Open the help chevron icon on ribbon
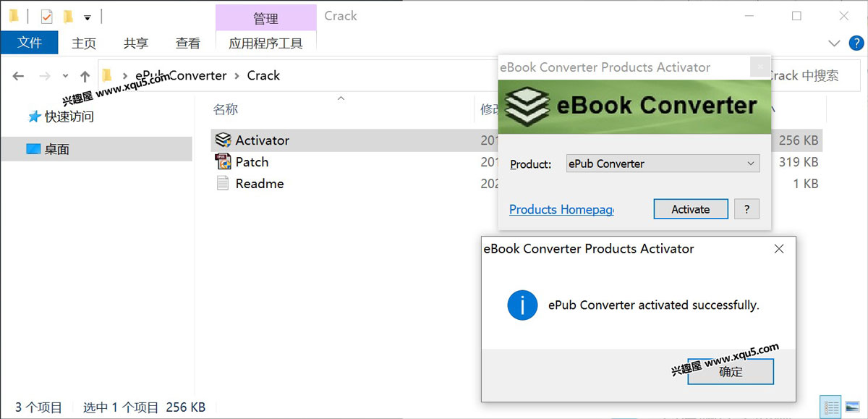868x419 pixels. click(855, 42)
